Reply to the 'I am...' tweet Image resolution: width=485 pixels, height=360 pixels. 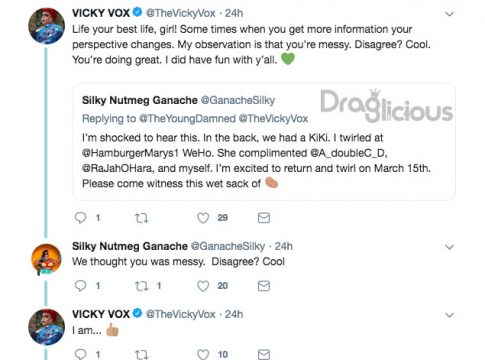pyautogui.click(x=80, y=354)
